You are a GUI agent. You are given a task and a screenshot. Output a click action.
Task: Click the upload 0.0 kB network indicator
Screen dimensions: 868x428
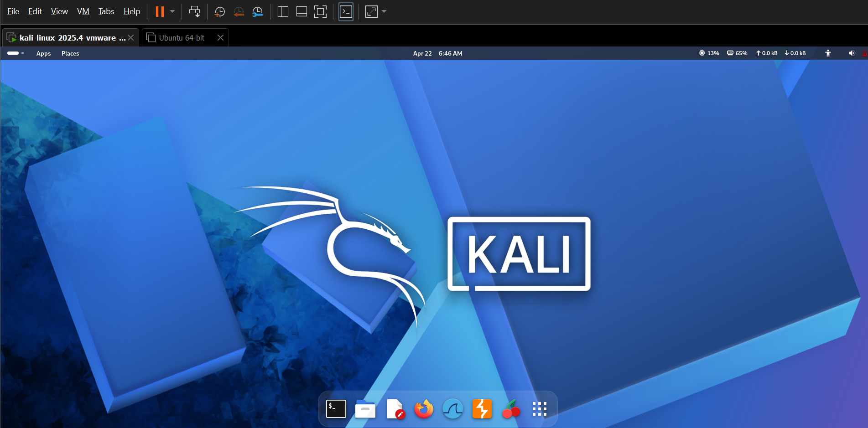coord(767,53)
